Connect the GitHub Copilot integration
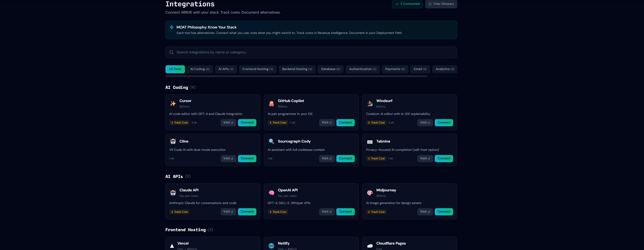 pos(345,122)
